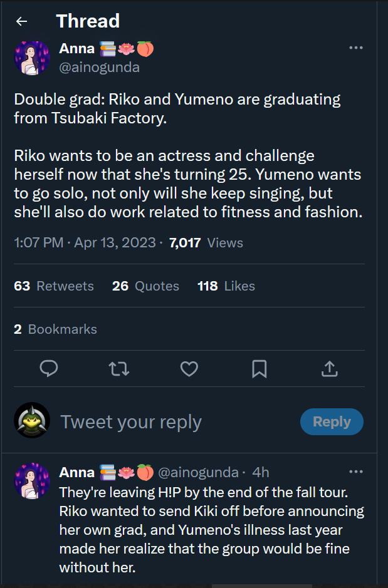Go back using the arrow icon
The height and width of the screenshot is (588, 388).
click(x=22, y=21)
